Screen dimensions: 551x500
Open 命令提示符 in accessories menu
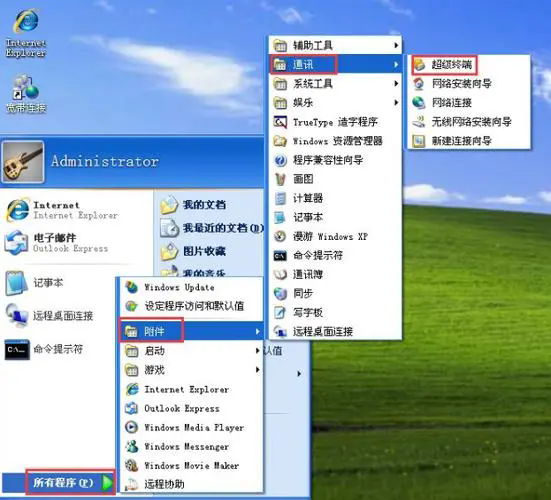pyautogui.click(x=336, y=255)
